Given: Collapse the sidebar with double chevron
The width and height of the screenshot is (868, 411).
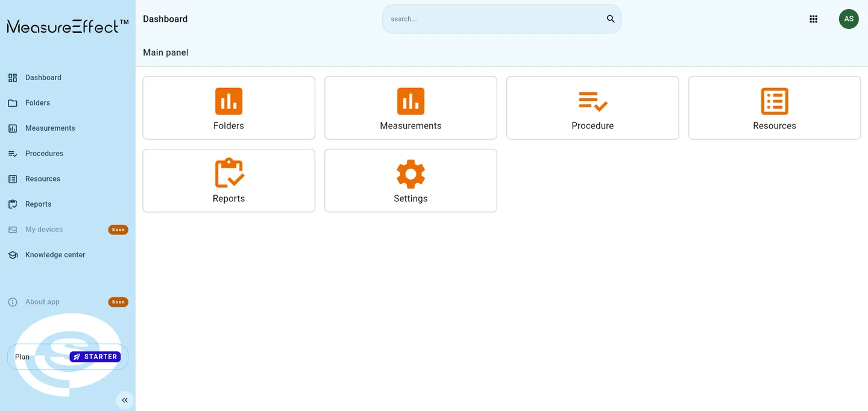Looking at the screenshot, I should 125,400.
